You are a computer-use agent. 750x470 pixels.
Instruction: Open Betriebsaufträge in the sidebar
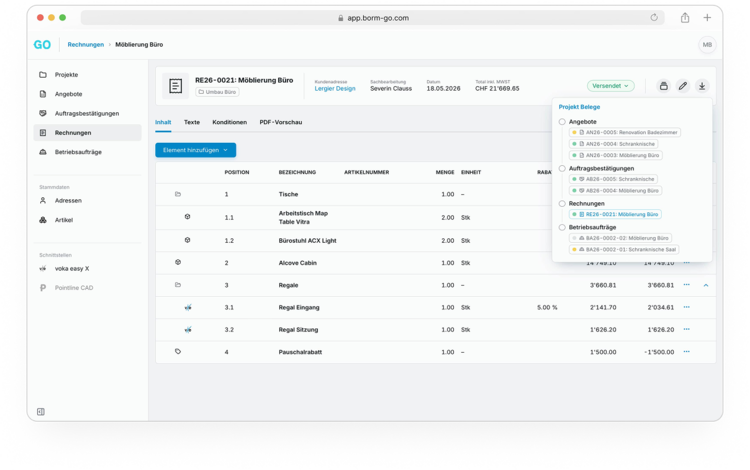(78, 152)
